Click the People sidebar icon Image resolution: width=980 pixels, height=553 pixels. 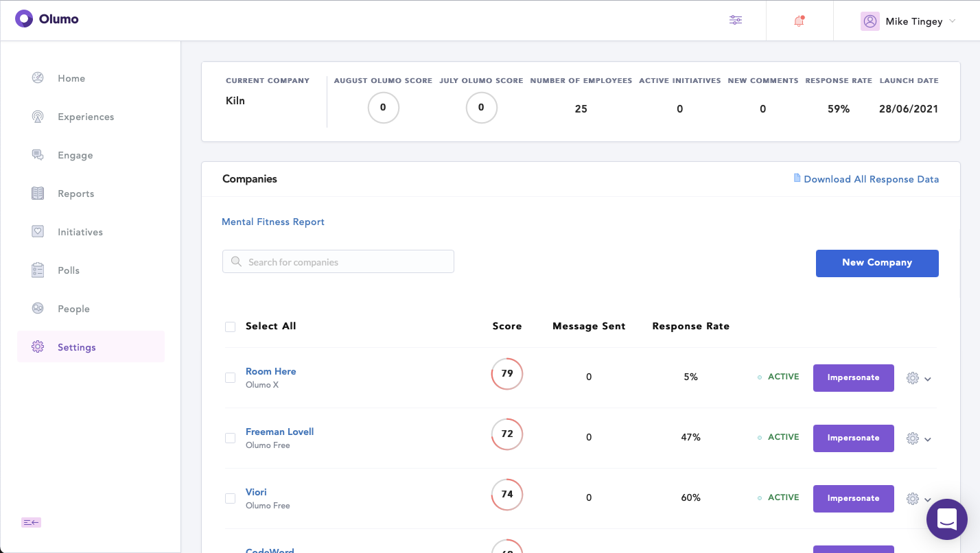[x=38, y=308]
